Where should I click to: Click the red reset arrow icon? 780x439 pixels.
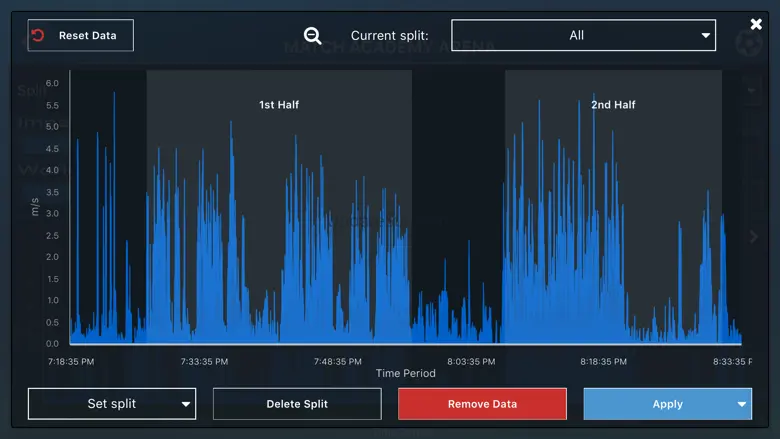(39, 35)
